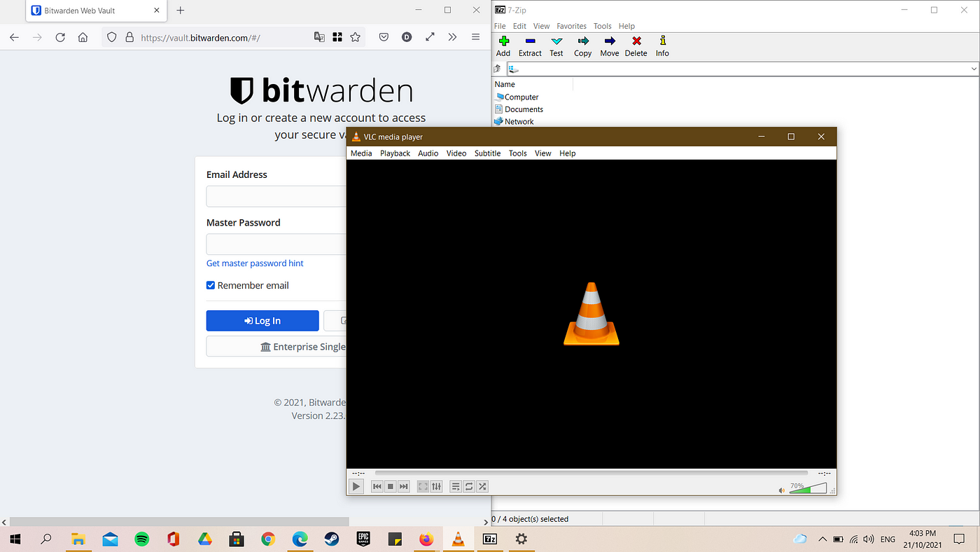This screenshot has width=980, height=552.
Task: Open the 7-Zip File menu
Action: pyautogui.click(x=500, y=26)
